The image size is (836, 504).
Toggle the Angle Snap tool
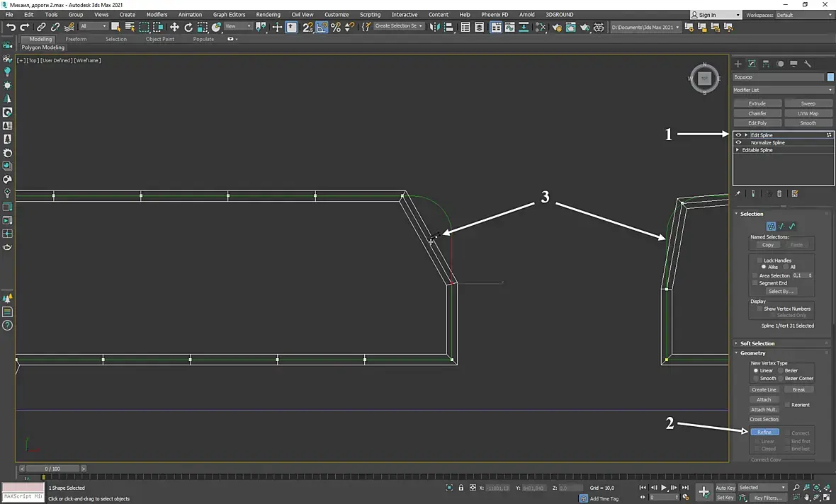(x=322, y=27)
